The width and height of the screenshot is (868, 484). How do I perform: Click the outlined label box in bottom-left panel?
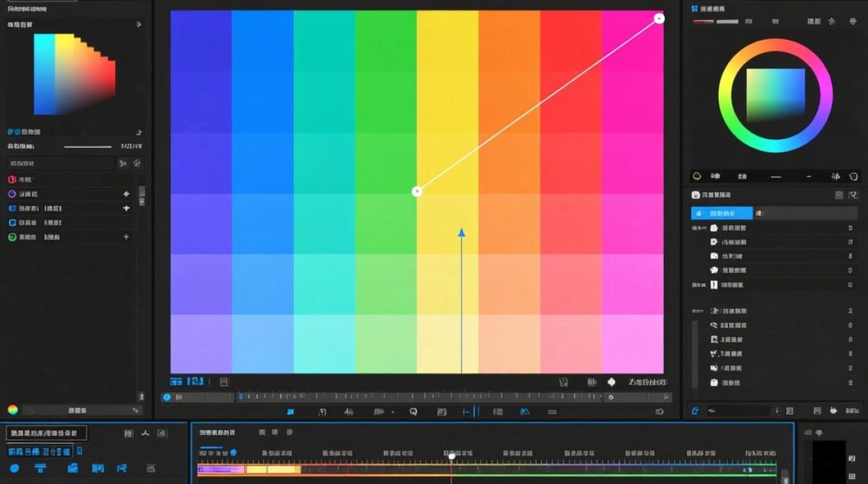pyautogui.click(x=46, y=433)
